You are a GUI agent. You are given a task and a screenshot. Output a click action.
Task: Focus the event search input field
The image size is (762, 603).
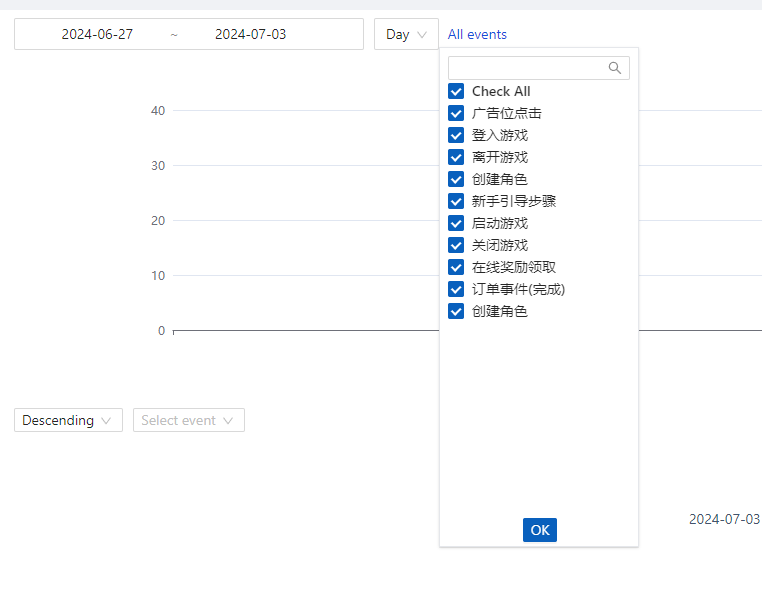[x=528, y=68]
